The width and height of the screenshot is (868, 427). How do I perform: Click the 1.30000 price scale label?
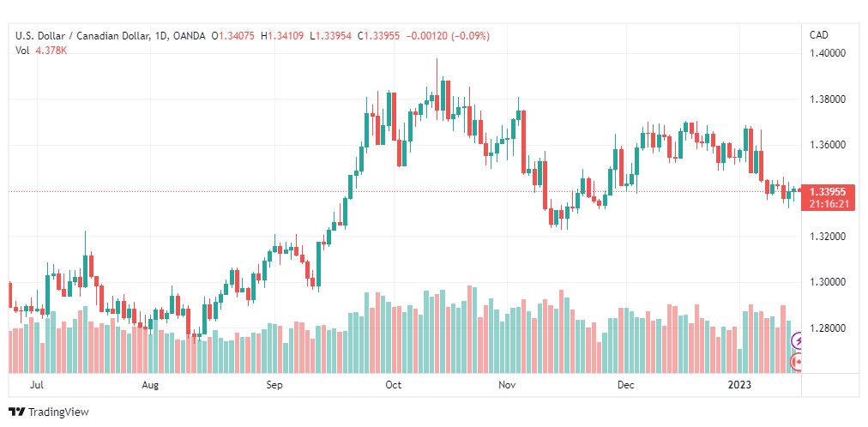click(827, 283)
